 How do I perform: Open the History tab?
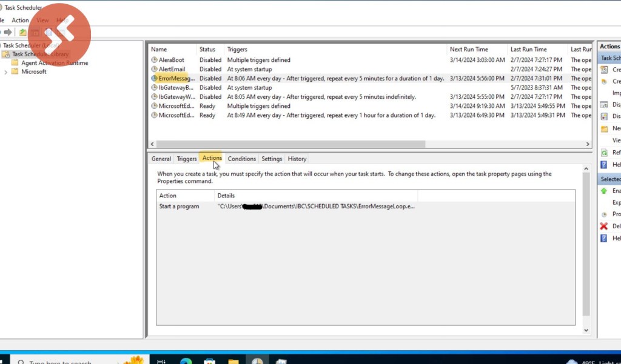(x=297, y=159)
